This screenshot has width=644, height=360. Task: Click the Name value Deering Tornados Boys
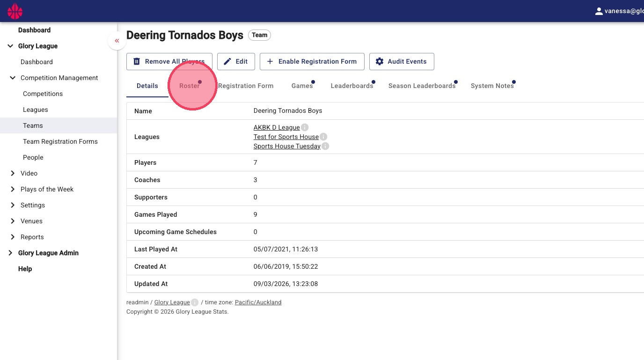(288, 111)
